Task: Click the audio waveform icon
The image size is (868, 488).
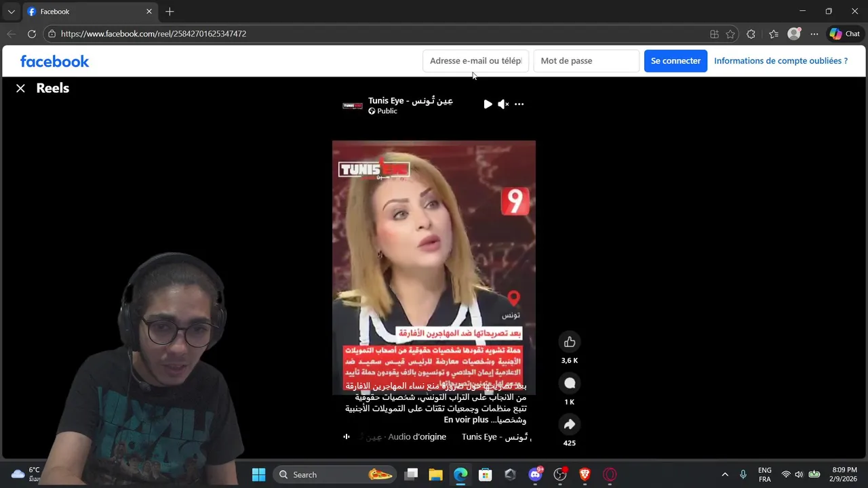Action: [x=347, y=437]
